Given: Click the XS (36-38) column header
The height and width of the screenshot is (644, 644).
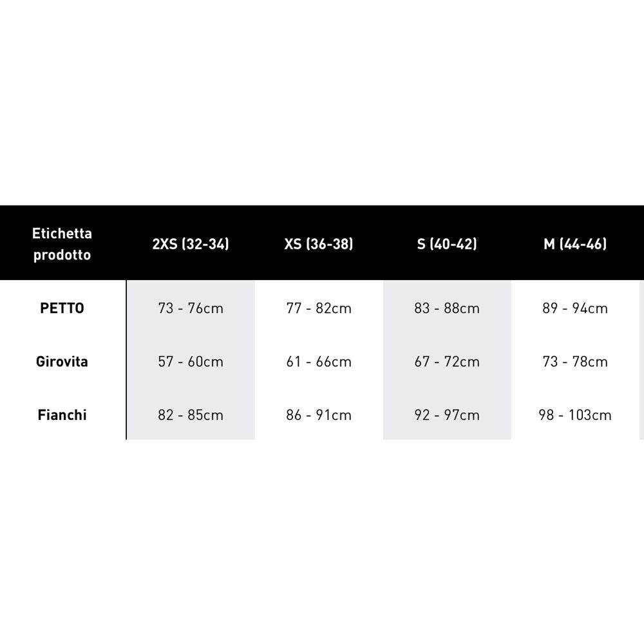Looking at the screenshot, I should (319, 244).
